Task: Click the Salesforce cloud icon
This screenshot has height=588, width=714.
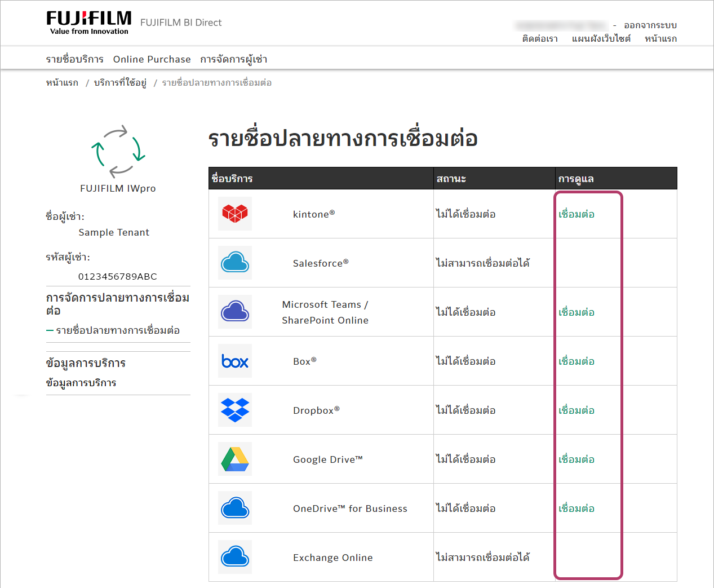Action: point(235,263)
